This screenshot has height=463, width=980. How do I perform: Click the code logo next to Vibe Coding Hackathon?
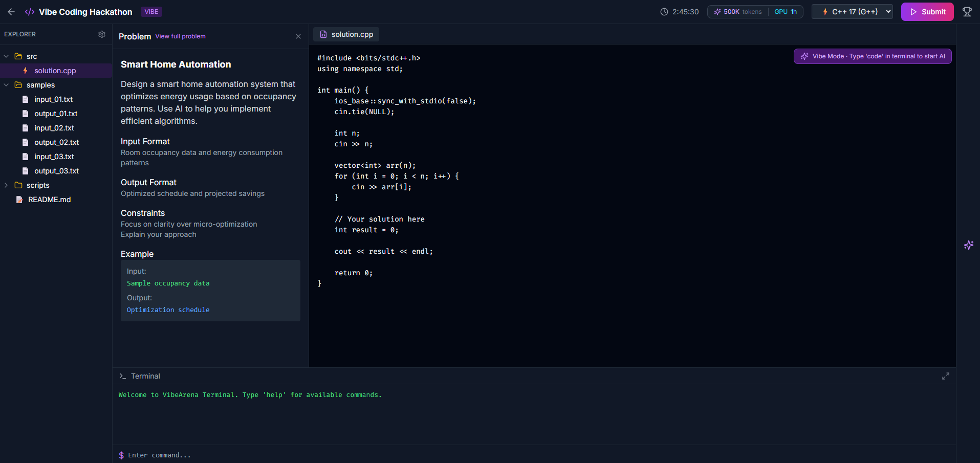click(x=30, y=11)
